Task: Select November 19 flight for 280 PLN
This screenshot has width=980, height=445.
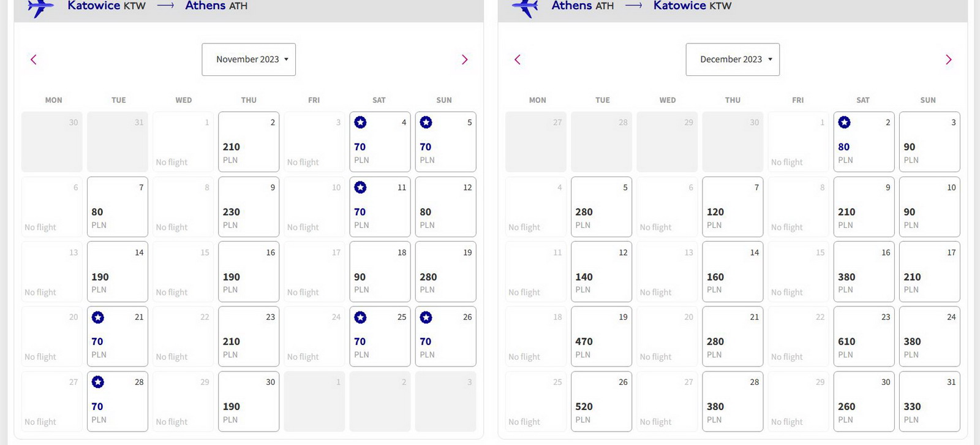Action: 445,272
